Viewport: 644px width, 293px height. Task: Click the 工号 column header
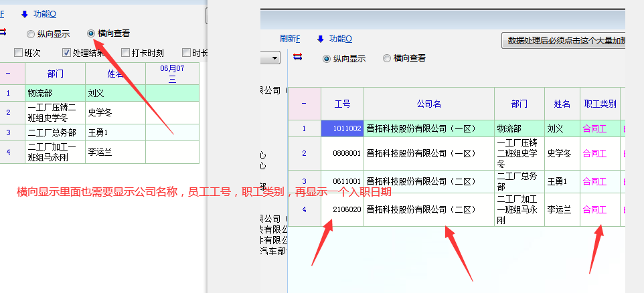[x=342, y=104]
